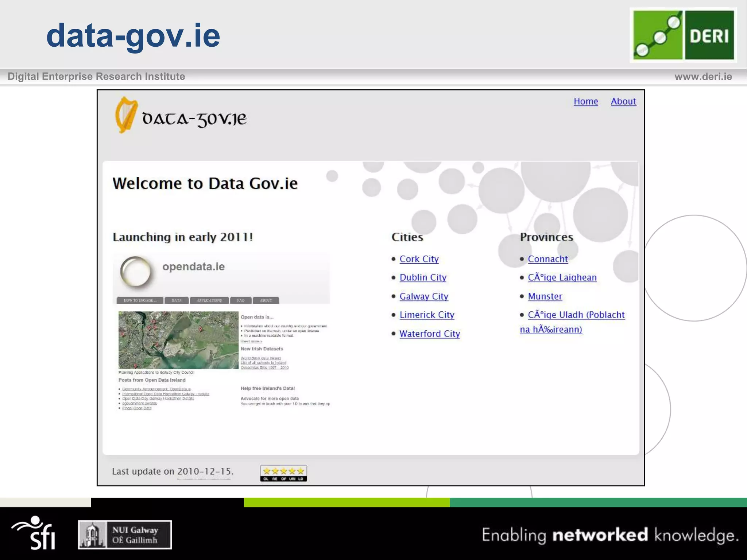Viewport: 747px width, 560px height.
Task: Open the Cúige Laighean province link
Action: click(x=562, y=277)
